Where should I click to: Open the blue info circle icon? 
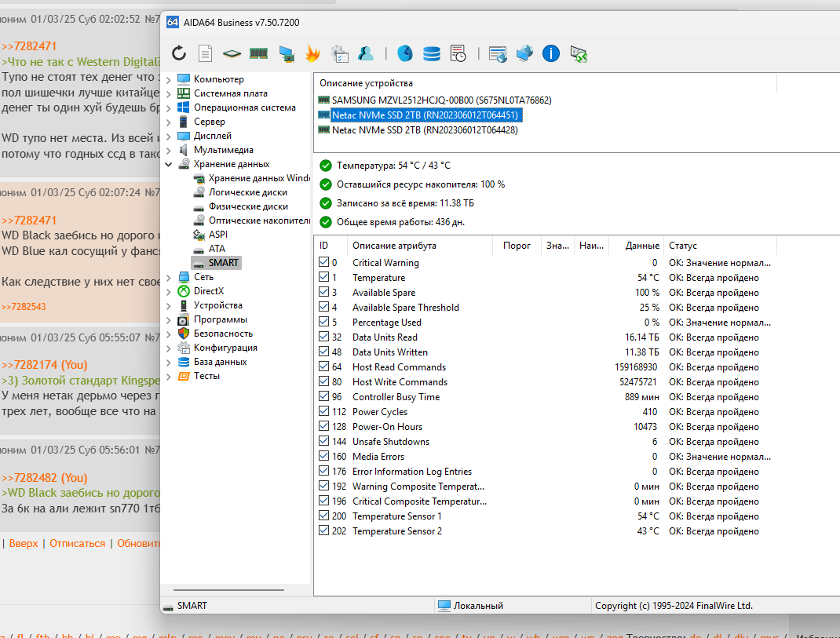point(551,53)
